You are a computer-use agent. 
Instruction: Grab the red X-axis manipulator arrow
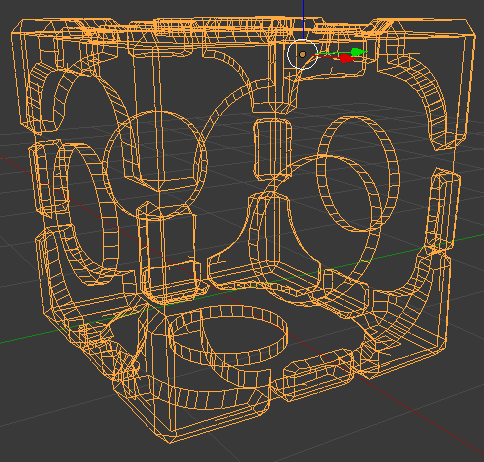347,59
